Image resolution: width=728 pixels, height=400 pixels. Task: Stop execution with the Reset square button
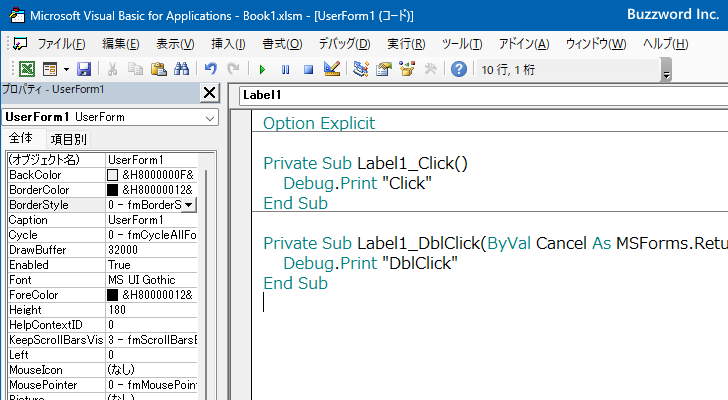click(x=308, y=69)
